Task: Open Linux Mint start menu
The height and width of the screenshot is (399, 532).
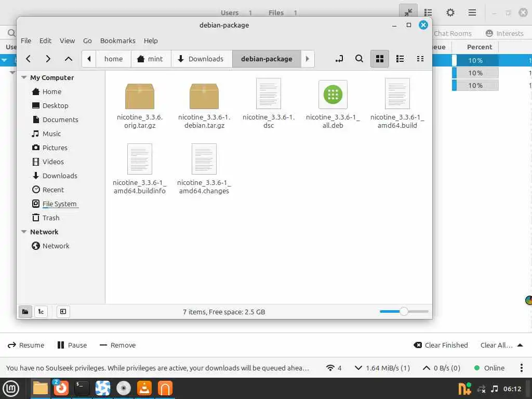Action: (x=11, y=388)
